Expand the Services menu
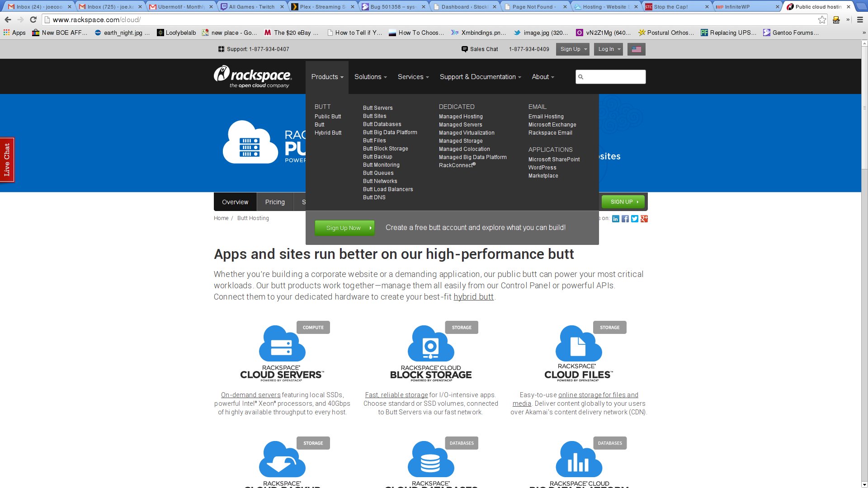 413,77
